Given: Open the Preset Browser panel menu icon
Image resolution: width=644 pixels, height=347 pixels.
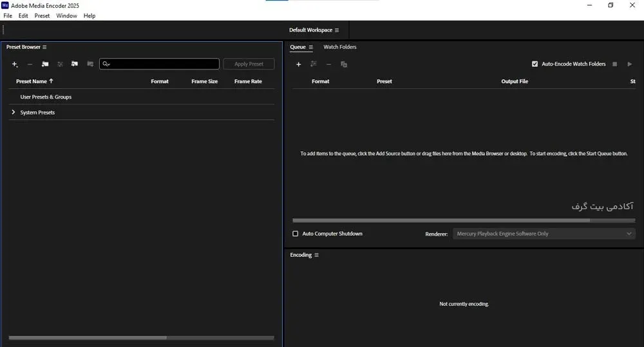Looking at the screenshot, I should point(44,47).
